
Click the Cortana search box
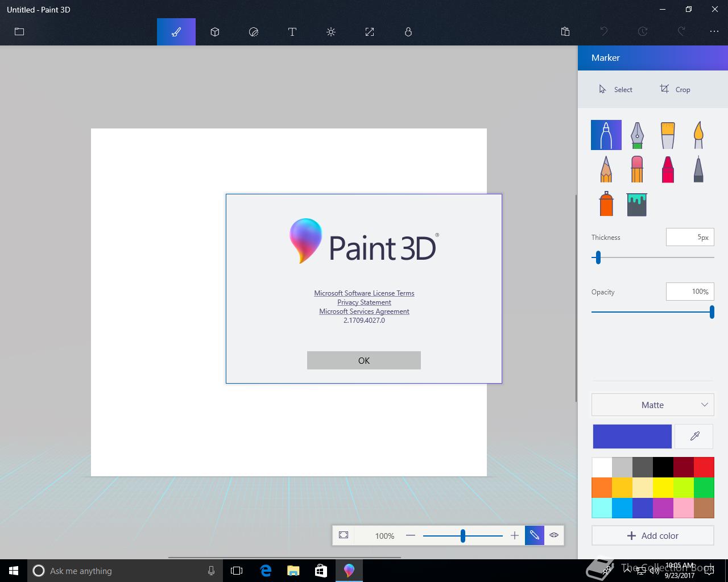click(125, 571)
